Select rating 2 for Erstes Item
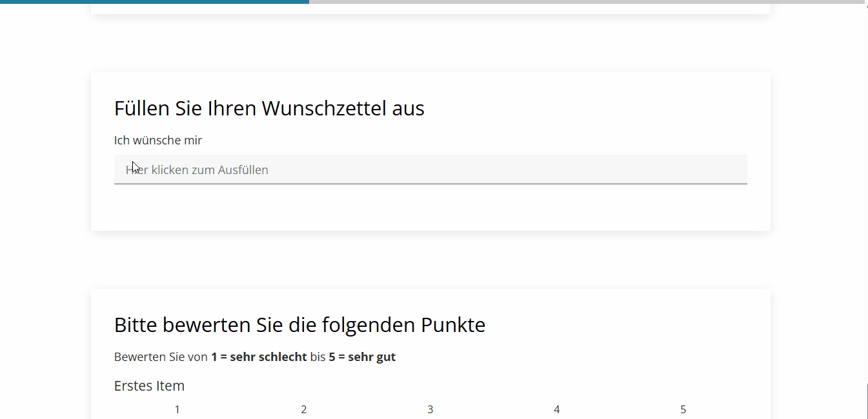The image size is (868, 419). 303,409
